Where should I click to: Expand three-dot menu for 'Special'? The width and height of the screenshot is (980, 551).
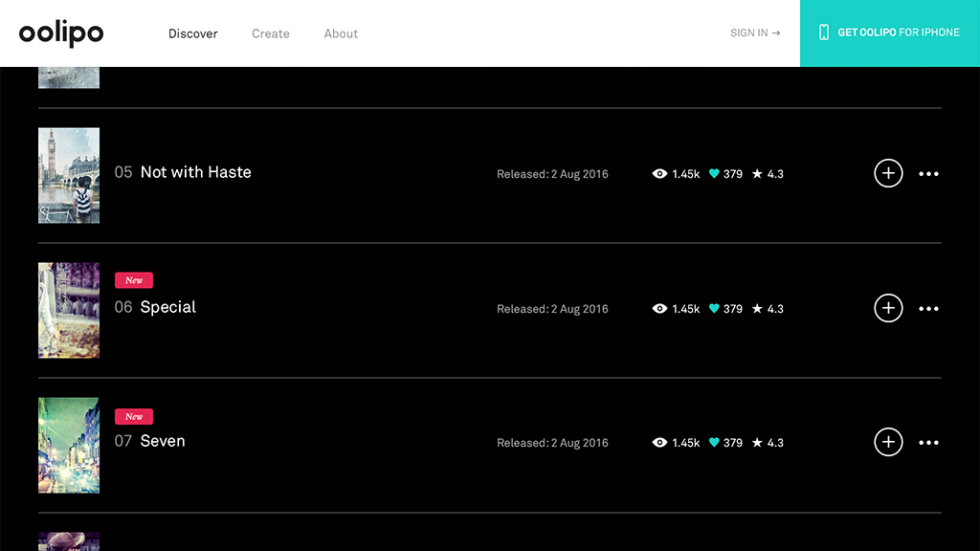(x=928, y=309)
